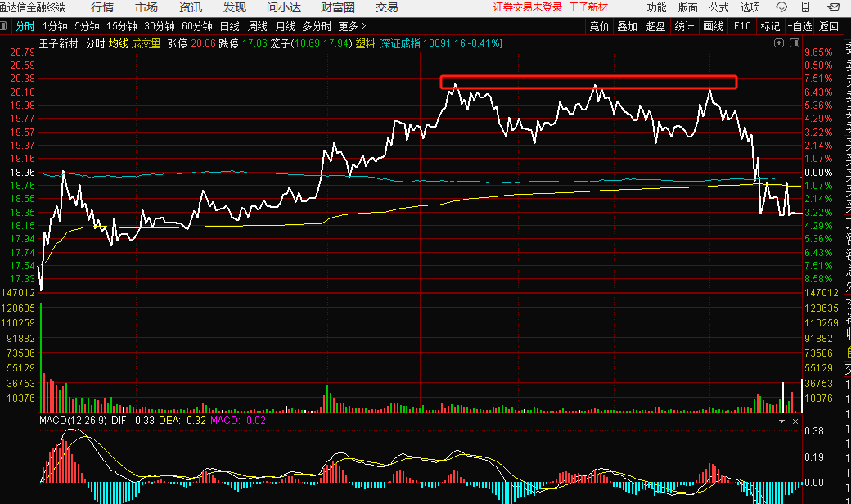Switch to the 日线 daily chart

230,26
